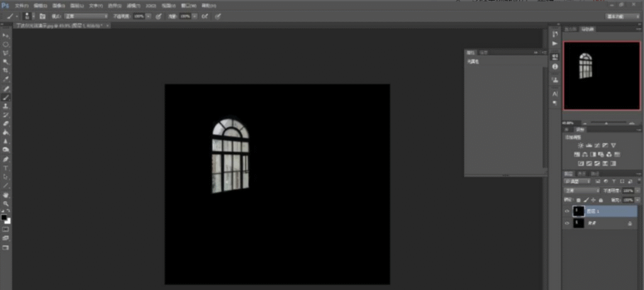The height and width of the screenshot is (290, 644).
Task: Select the Hand tool
Action: tap(6, 195)
